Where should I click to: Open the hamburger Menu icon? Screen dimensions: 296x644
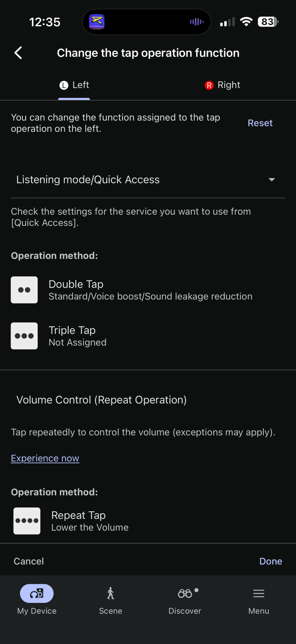(259, 593)
